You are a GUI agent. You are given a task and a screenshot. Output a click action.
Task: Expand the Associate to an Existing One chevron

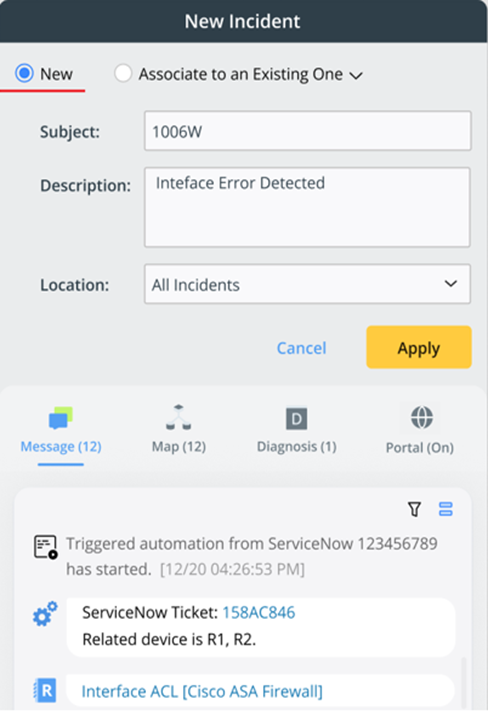[x=356, y=75]
